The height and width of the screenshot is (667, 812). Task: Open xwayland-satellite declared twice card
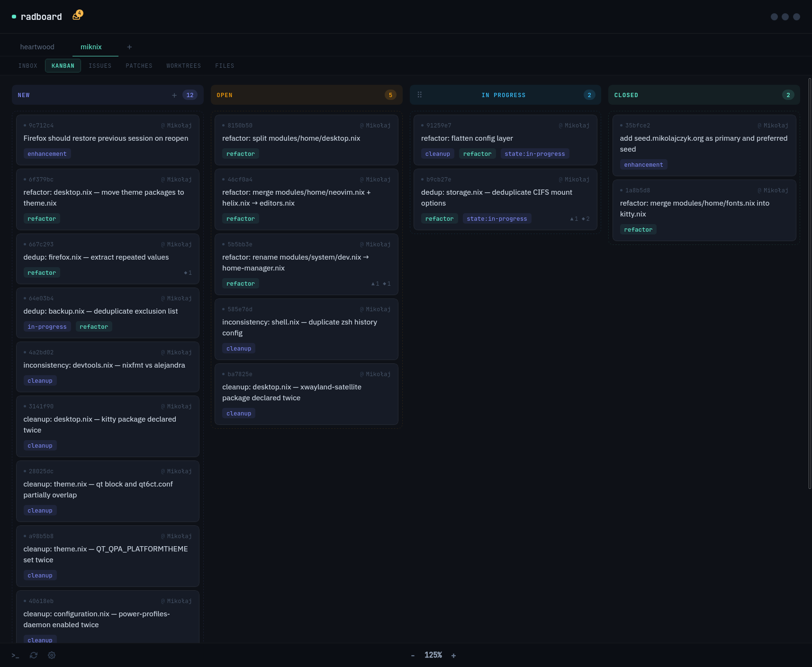click(307, 394)
